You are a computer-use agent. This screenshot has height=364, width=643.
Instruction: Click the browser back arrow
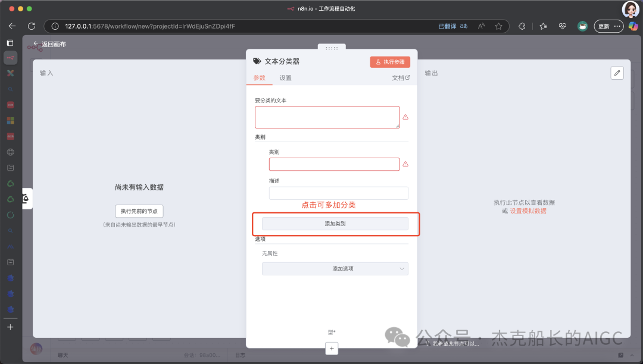pos(12,26)
